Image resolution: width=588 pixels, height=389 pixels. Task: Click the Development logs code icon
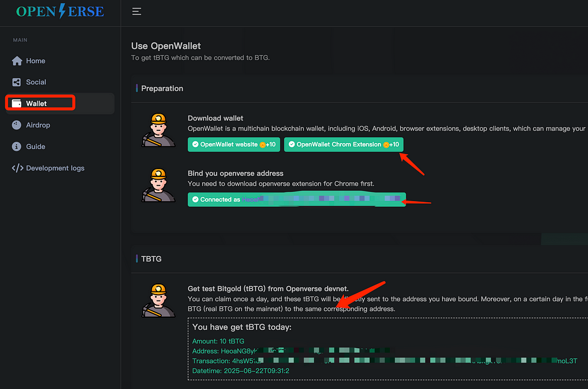[18, 168]
